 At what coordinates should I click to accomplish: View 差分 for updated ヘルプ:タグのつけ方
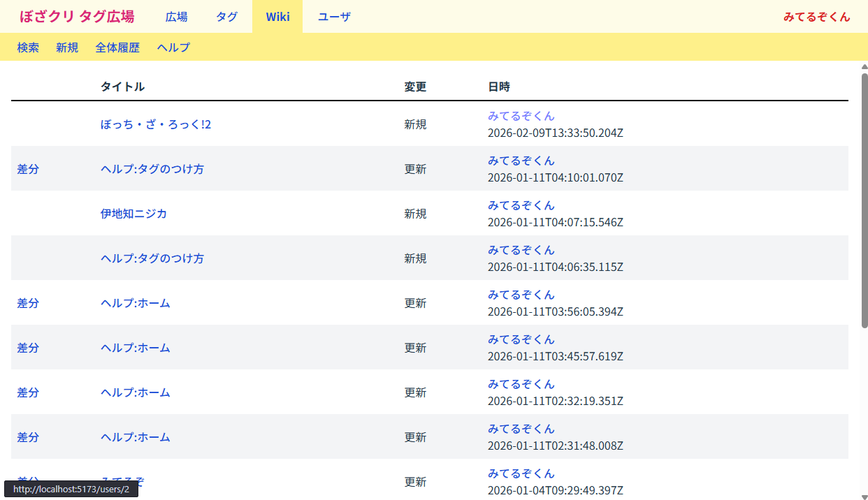click(28, 169)
